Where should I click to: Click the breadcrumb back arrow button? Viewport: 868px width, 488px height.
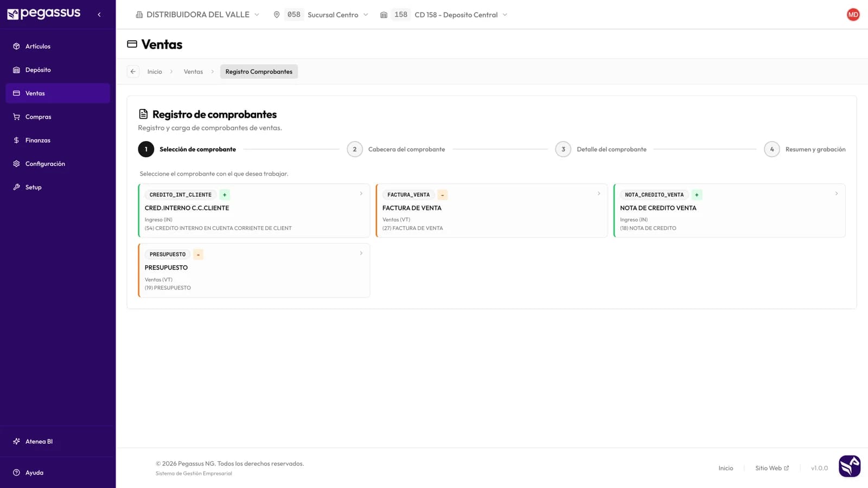click(x=133, y=72)
